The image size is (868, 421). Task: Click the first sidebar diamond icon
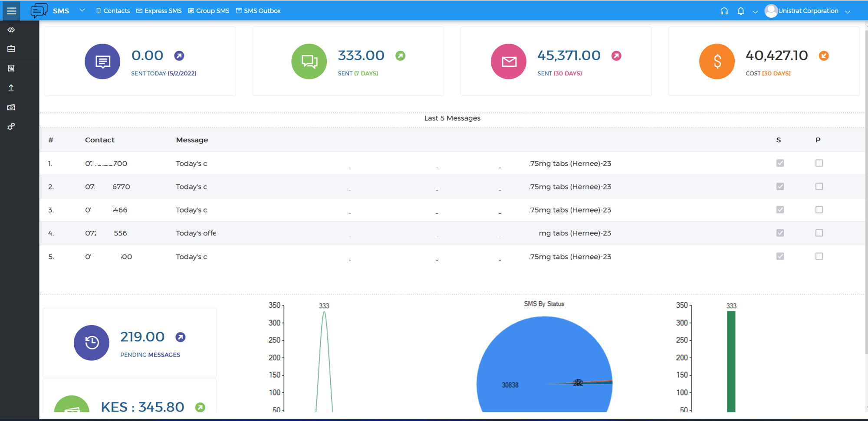click(x=11, y=29)
